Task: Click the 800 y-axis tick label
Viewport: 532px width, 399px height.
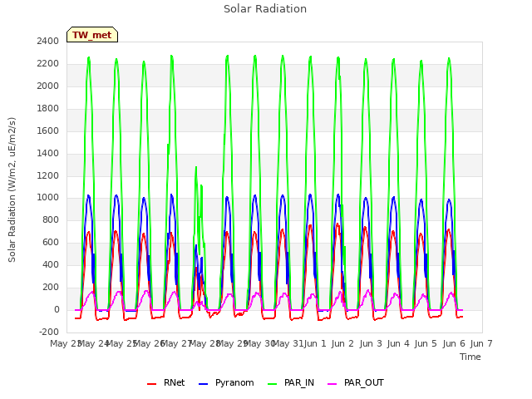Action: pos(51,219)
